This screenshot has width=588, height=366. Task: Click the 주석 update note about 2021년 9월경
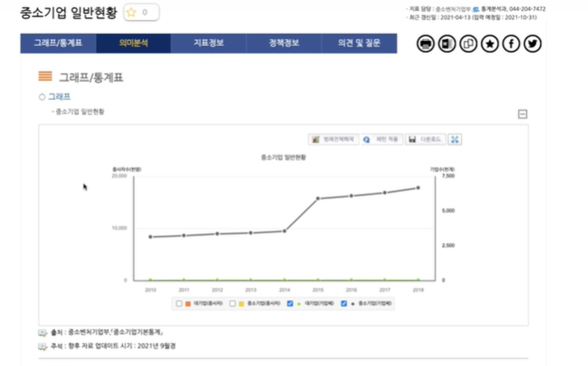(x=113, y=346)
